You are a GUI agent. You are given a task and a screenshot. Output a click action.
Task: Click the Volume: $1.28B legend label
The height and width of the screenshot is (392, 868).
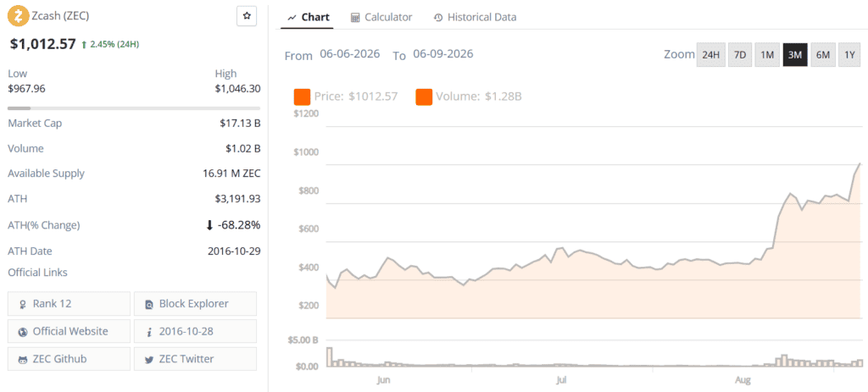coord(479,97)
